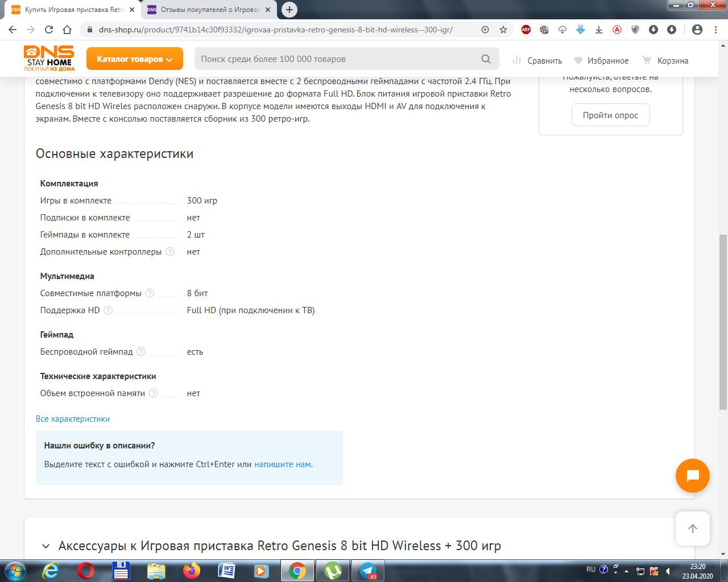Image resolution: width=728 pixels, height=582 pixels.
Task: Switch to the Купить Игровая приставка tab
Action: click(73, 10)
